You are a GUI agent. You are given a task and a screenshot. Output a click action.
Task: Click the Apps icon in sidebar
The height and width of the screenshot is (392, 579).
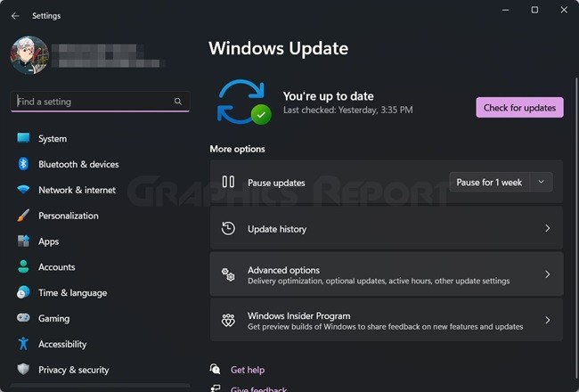[23, 241]
